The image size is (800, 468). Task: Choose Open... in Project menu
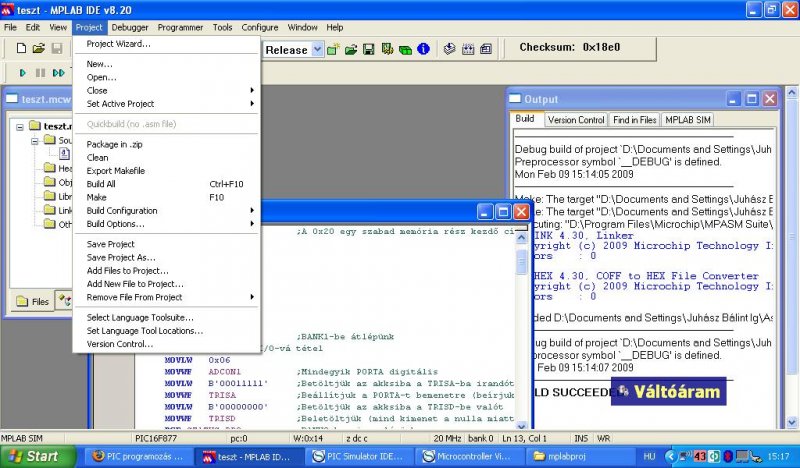166,77
